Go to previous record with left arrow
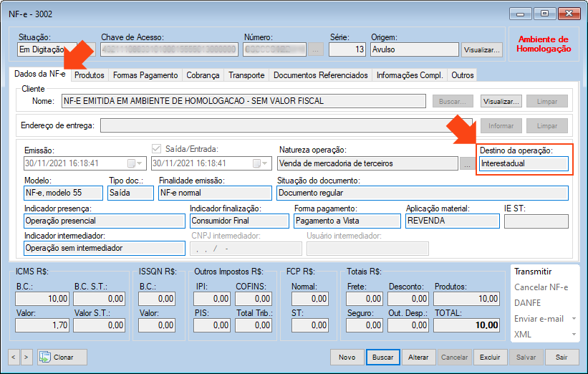The height and width of the screenshot is (374, 588). point(14,357)
